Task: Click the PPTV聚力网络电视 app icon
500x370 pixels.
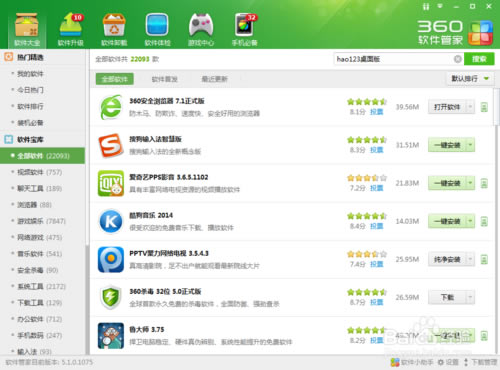Action: pos(111,259)
